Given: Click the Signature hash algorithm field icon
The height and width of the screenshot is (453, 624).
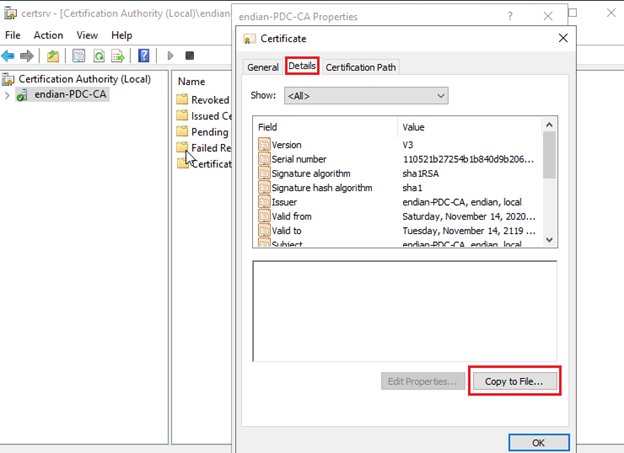Looking at the screenshot, I should click(264, 187).
